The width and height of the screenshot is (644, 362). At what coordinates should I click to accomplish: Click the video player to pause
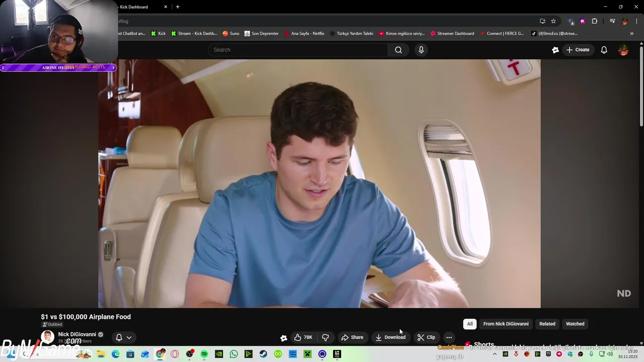tap(319, 184)
